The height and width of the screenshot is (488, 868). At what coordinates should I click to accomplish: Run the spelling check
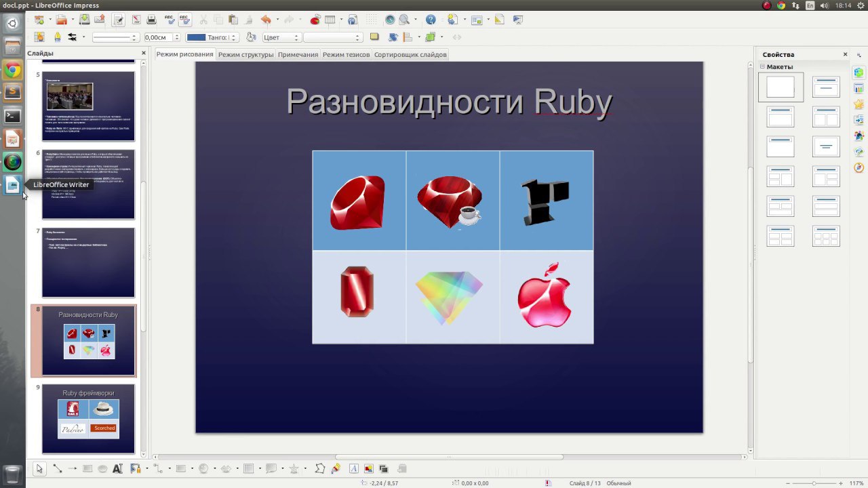(169, 20)
